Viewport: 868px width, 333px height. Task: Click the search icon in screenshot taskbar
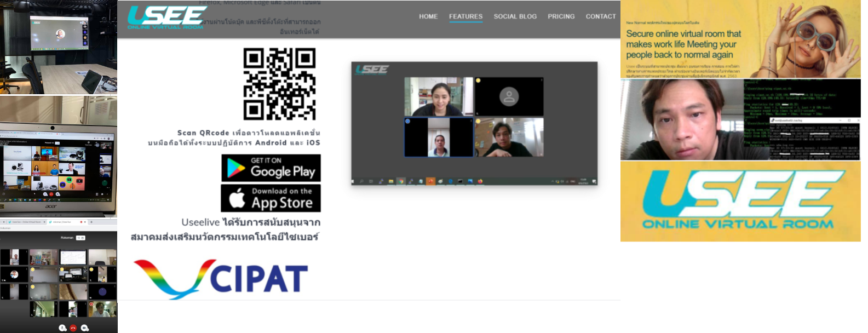pos(361,181)
